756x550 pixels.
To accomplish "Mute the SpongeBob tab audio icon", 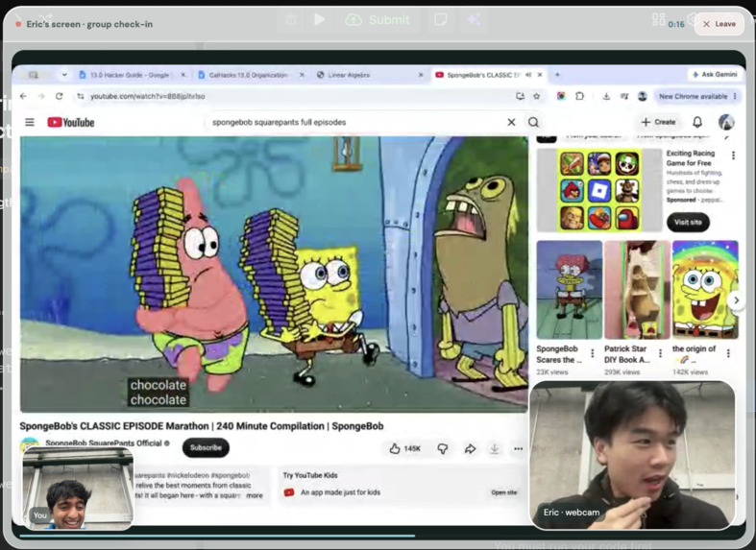I will coord(528,75).
